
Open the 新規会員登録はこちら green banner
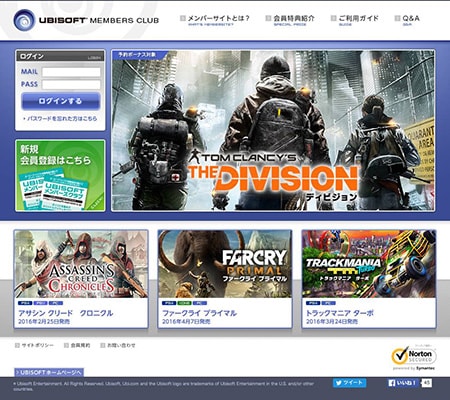[x=60, y=175]
